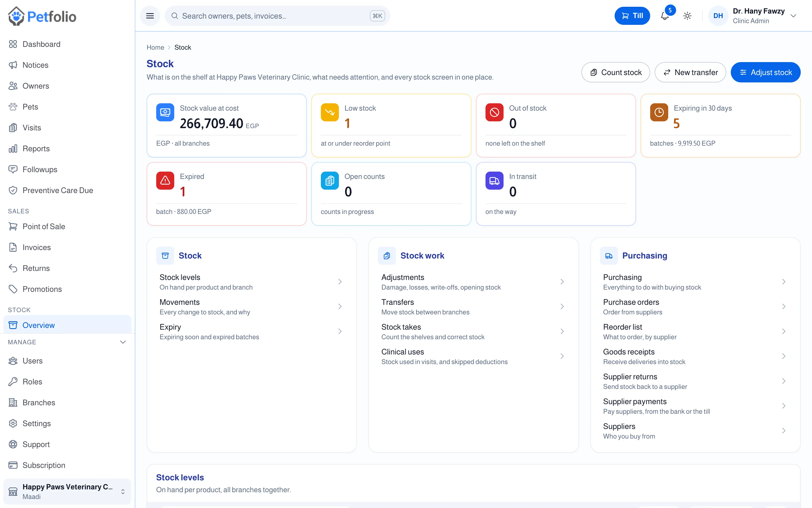Viewport: 812px width, 508px height.
Task: Go to Point of Sale in the sidebar
Action: pos(67,226)
